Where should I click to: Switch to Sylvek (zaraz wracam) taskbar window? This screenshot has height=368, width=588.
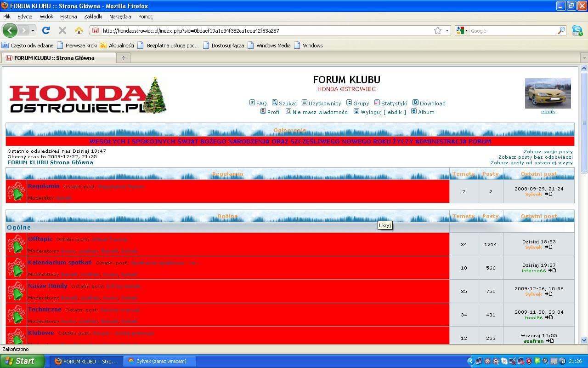pyautogui.click(x=160, y=361)
